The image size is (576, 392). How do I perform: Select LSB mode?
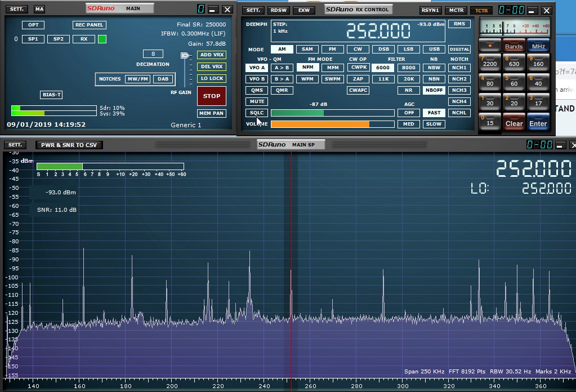click(x=408, y=49)
